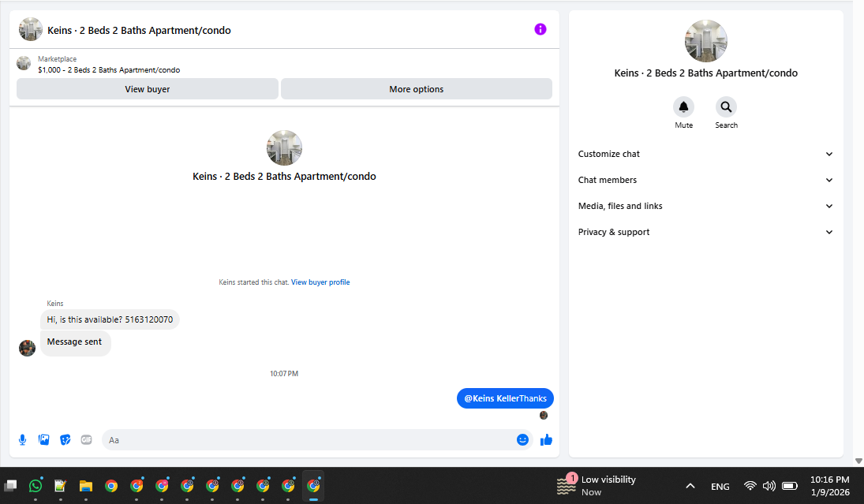Open Task View on taskbar

click(10, 486)
